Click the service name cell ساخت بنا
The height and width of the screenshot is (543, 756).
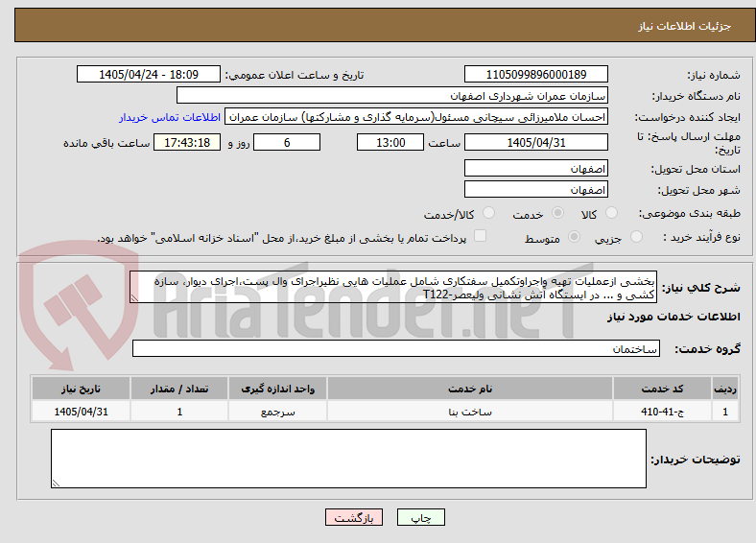pyautogui.click(x=470, y=412)
